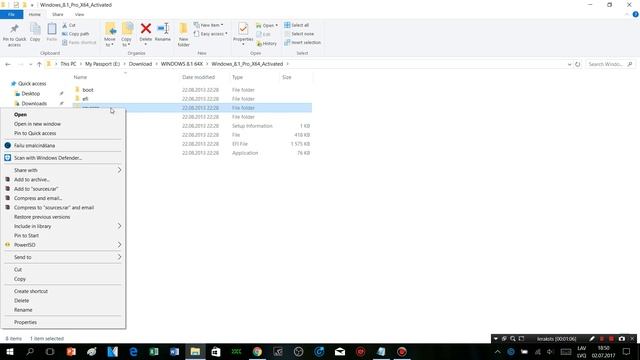Click Select all in the ribbon
640x360 pixels.
(x=297, y=25)
